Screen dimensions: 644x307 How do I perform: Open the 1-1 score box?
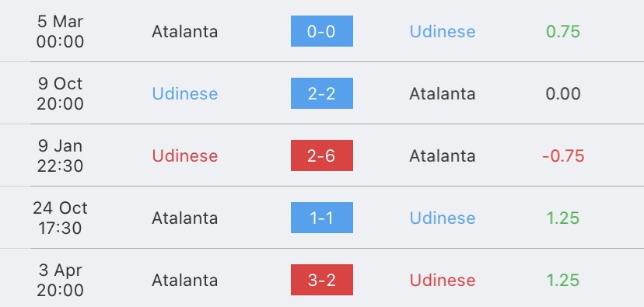point(321,218)
